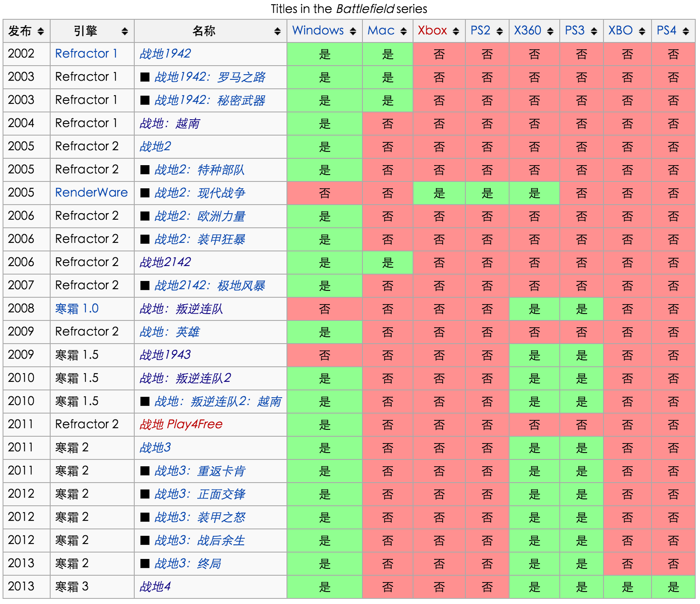Open the 战地1943 game link

165,355
